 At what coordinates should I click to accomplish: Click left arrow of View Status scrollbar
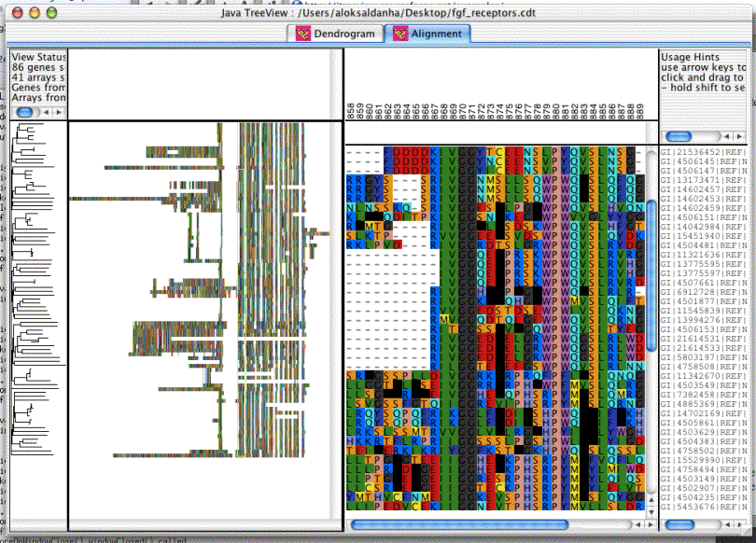point(47,112)
